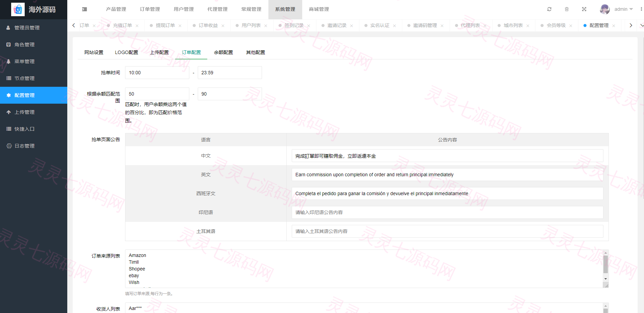Open 节点管理 in sidebar
This screenshot has width=644, height=313.
pyautogui.click(x=33, y=78)
